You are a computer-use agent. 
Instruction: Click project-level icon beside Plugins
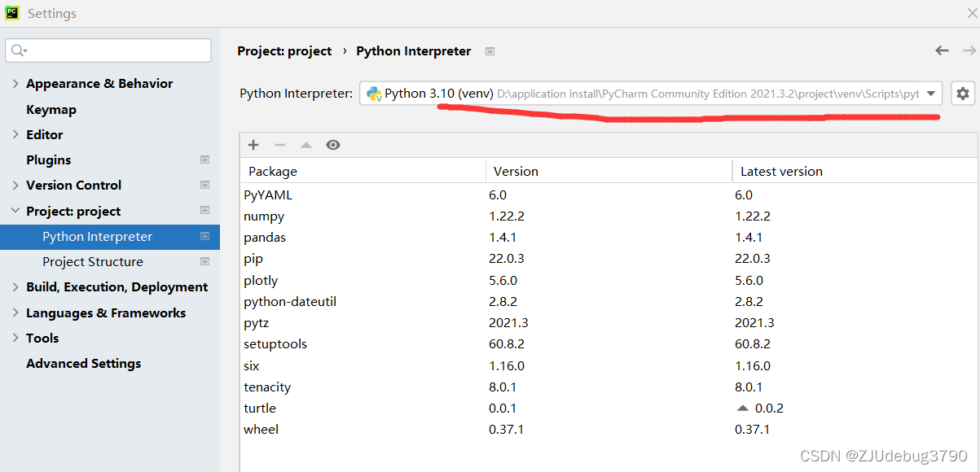(x=204, y=160)
